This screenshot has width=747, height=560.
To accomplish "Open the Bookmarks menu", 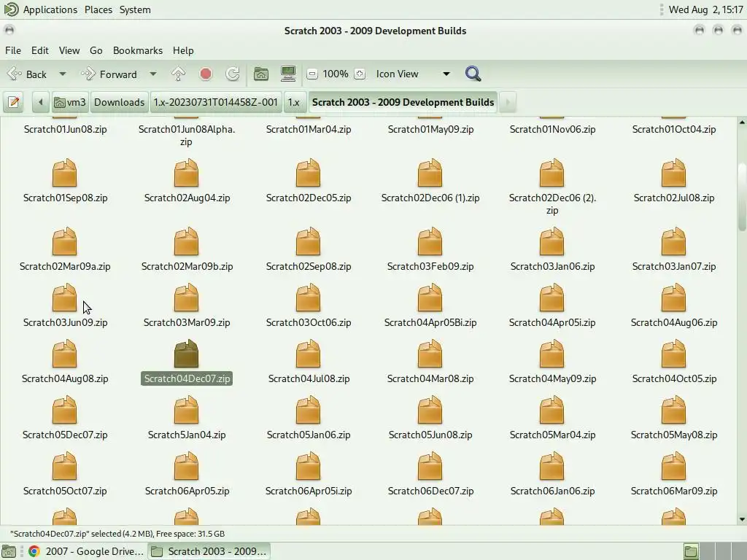I will (x=138, y=50).
